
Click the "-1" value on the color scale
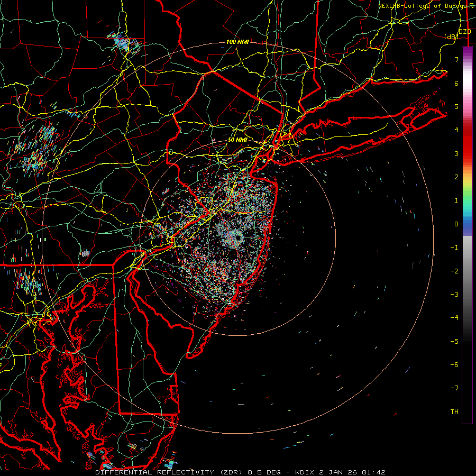(454, 248)
